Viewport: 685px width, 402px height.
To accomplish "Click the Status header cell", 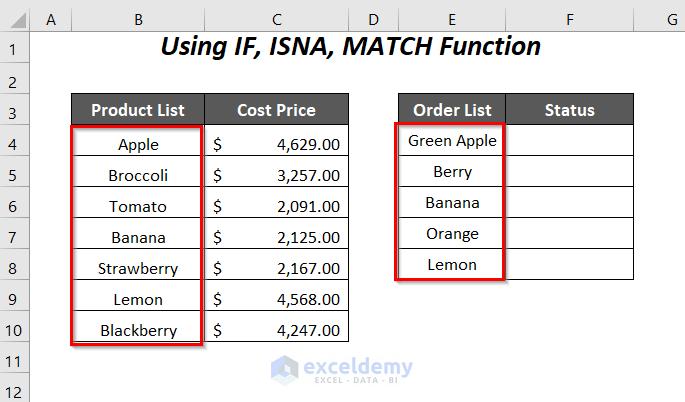I will point(569,110).
